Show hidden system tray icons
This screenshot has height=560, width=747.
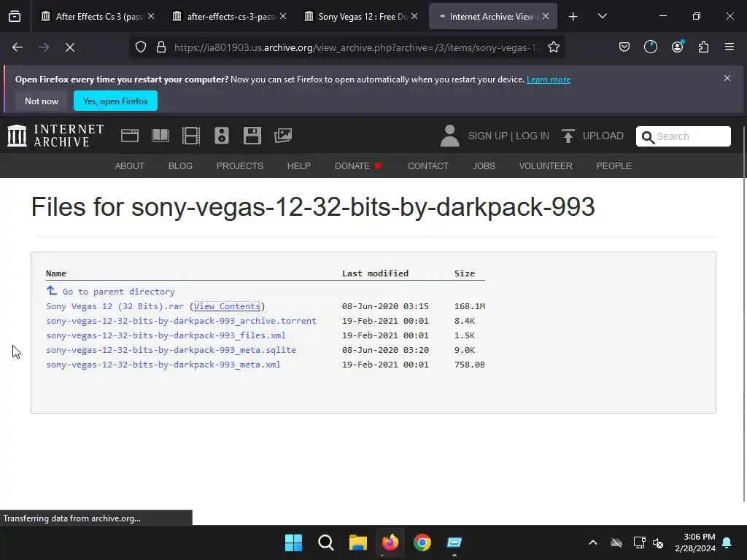pos(593,542)
